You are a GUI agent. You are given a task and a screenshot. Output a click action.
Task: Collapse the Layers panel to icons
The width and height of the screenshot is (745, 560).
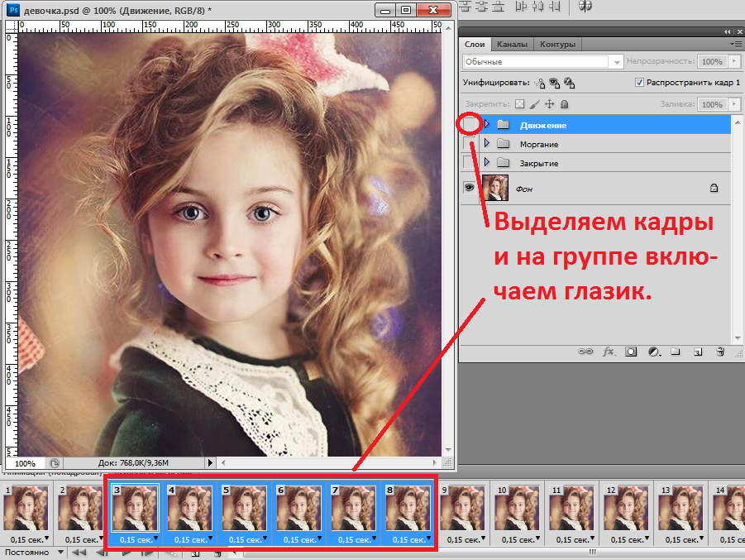coord(728,31)
